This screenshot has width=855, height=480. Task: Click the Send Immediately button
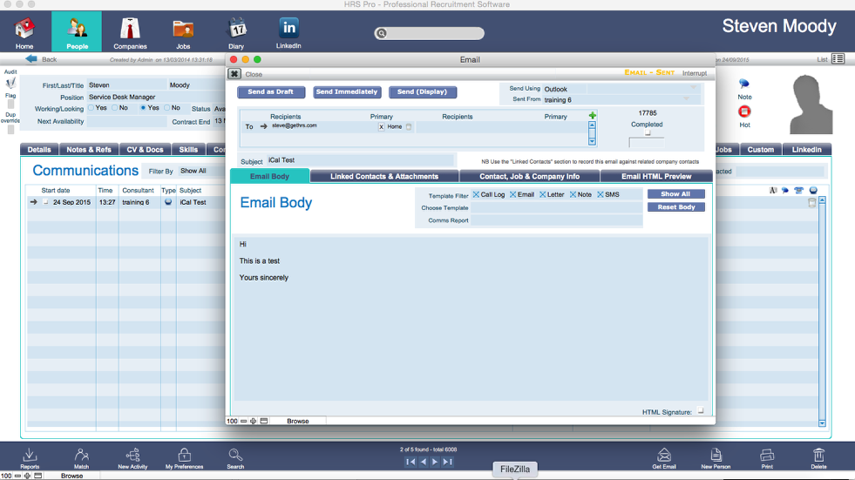coord(347,92)
